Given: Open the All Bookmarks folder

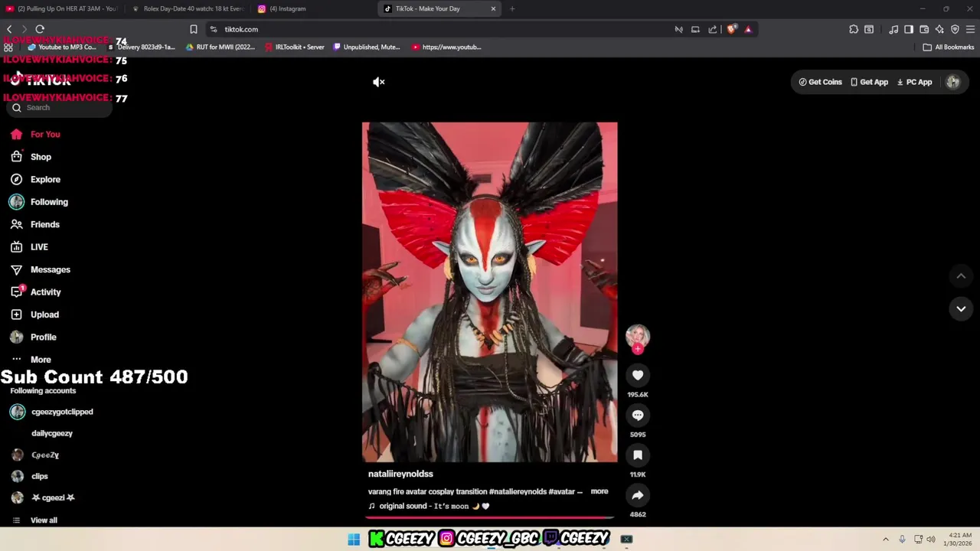Looking at the screenshot, I should click(x=948, y=47).
